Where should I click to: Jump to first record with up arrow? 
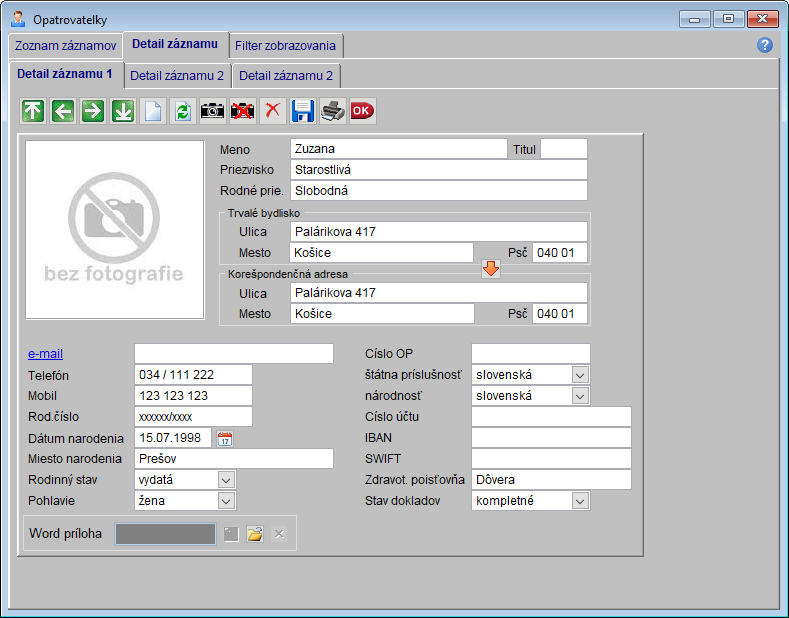pos(33,111)
